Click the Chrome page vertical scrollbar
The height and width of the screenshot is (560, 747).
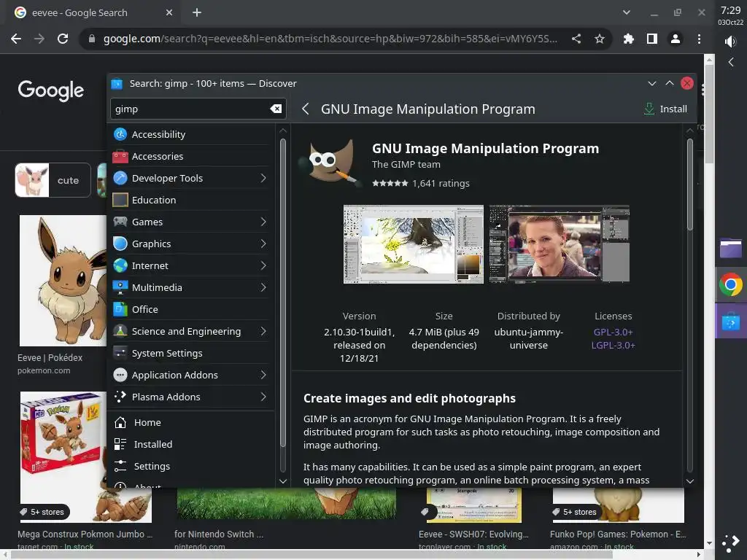pyautogui.click(x=709, y=114)
